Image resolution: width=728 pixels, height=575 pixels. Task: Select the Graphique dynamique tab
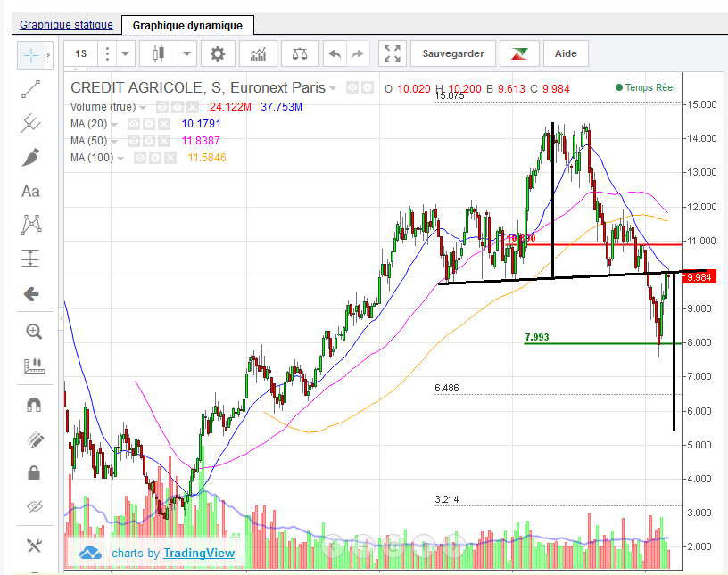187,25
